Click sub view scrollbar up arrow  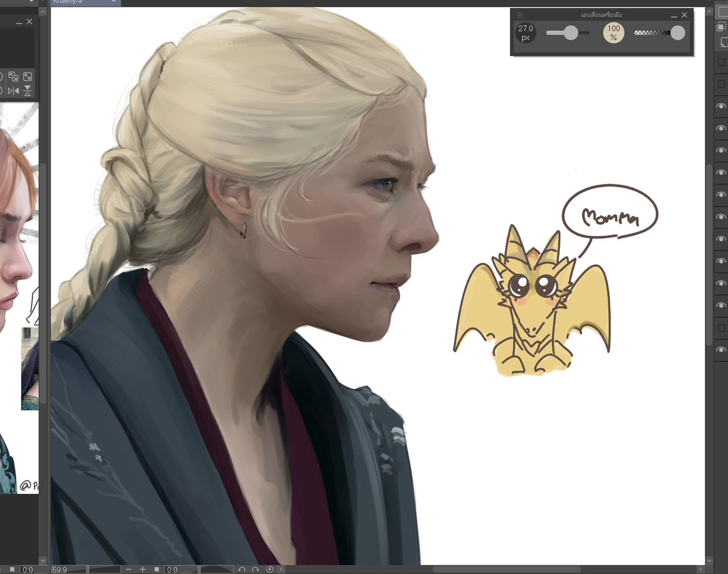pyautogui.click(x=43, y=11)
